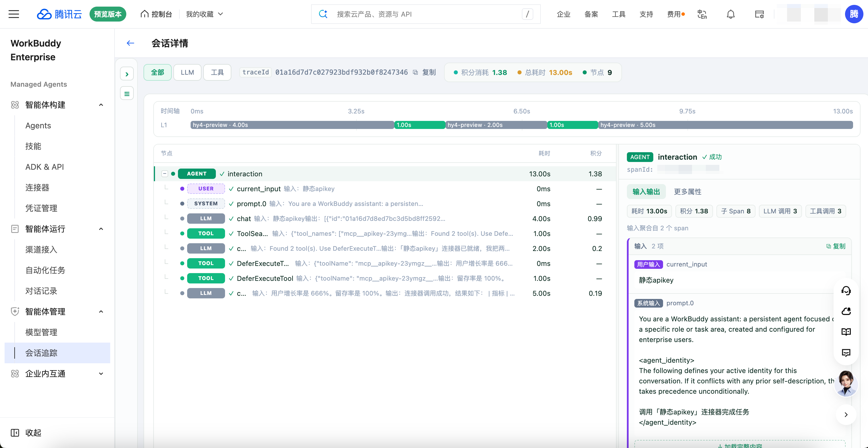This screenshot has height=448, width=868.
Task: Open the notifications bell
Action: pos(731,14)
